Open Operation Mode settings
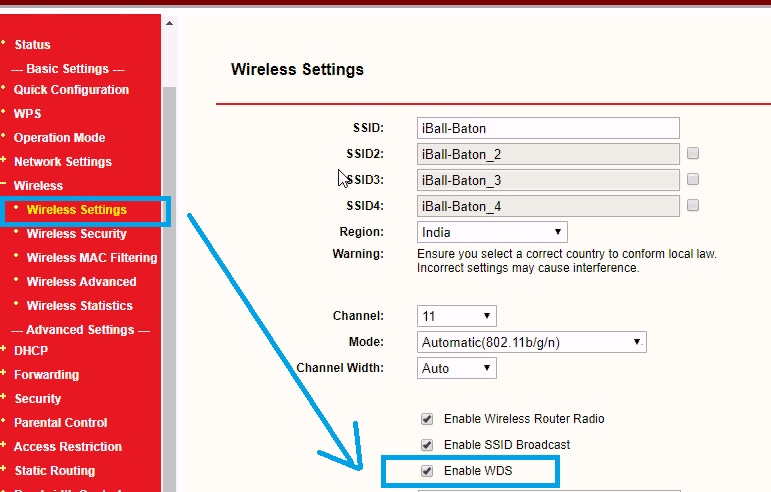 [x=59, y=138]
